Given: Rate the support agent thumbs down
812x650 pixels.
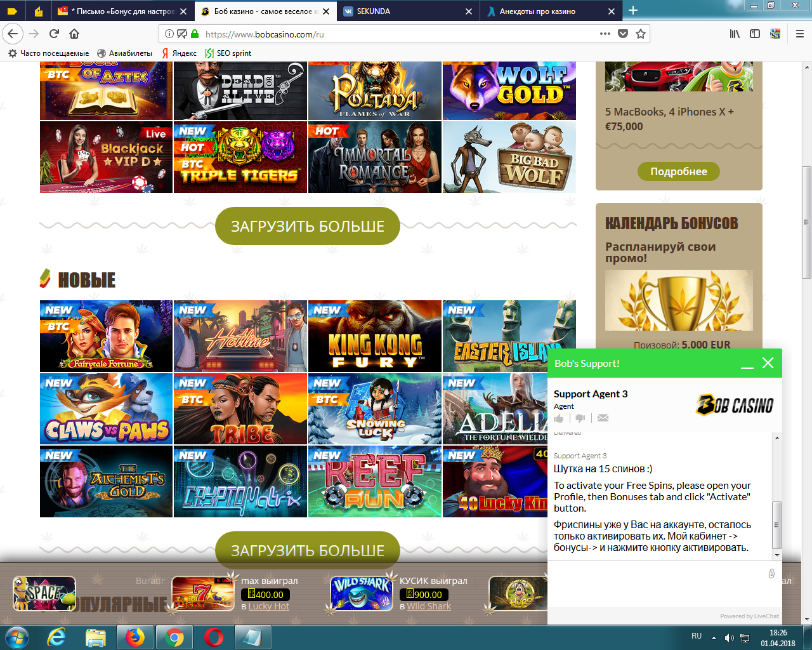Looking at the screenshot, I should click(580, 418).
